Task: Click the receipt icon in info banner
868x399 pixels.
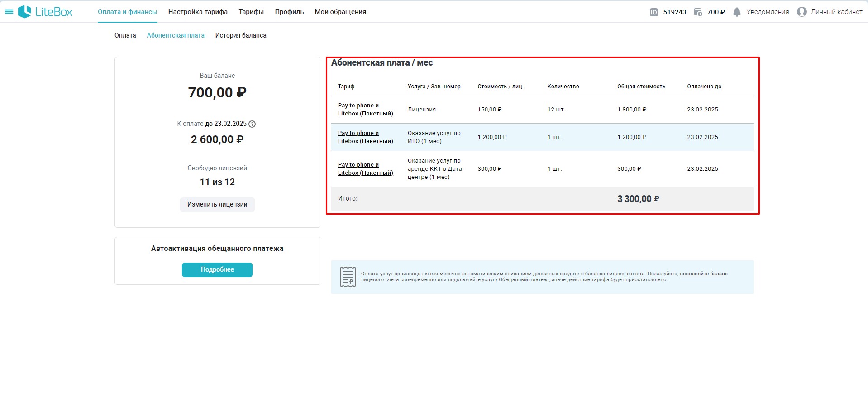Action: point(348,277)
